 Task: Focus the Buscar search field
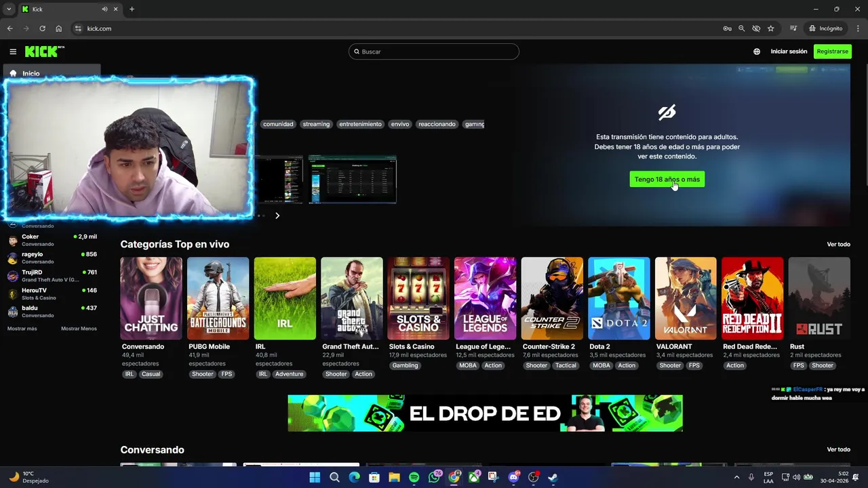point(434,52)
